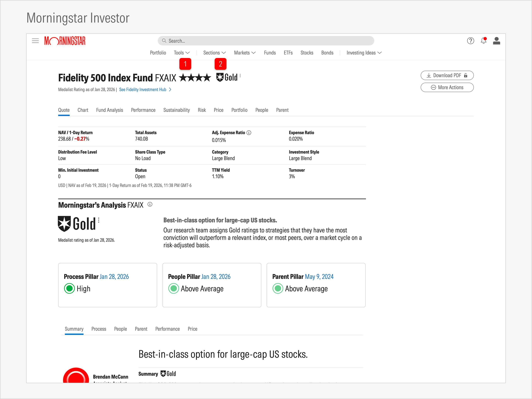The width and height of the screenshot is (532, 399).
Task: Expand the Investing Ideas dropdown
Action: click(364, 53)
